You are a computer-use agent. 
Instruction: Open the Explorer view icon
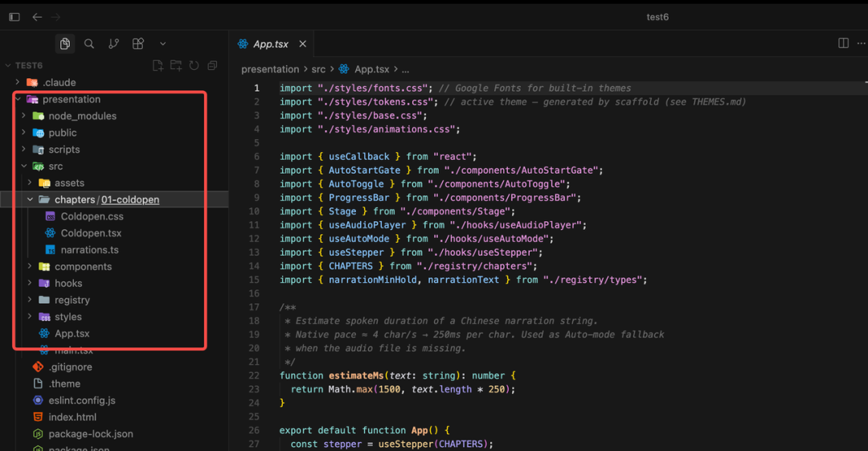65,43
